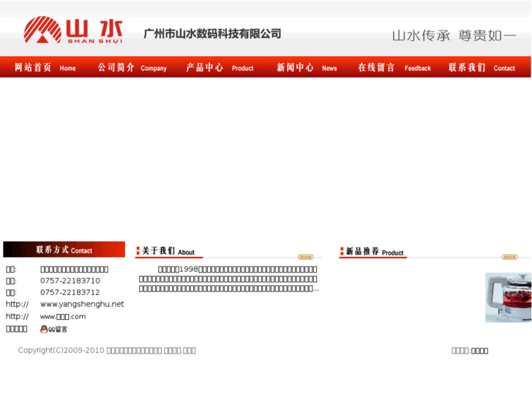Open the 新闻中心 News section
The width and height of the screenshot is (532, 399).
click(x=307, y=67)
